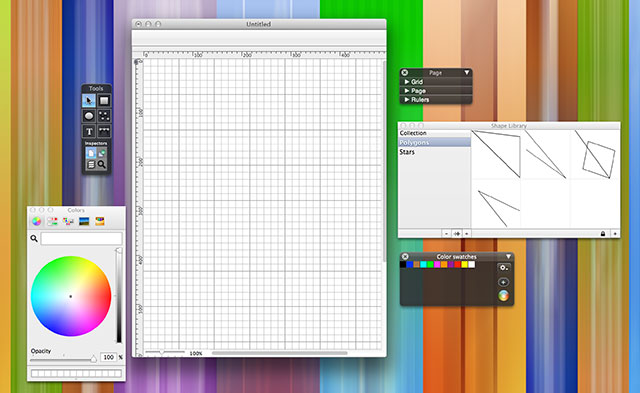Select the ellipse shape tool
This screenshot has width=640, height=393.
coord(89,116)
